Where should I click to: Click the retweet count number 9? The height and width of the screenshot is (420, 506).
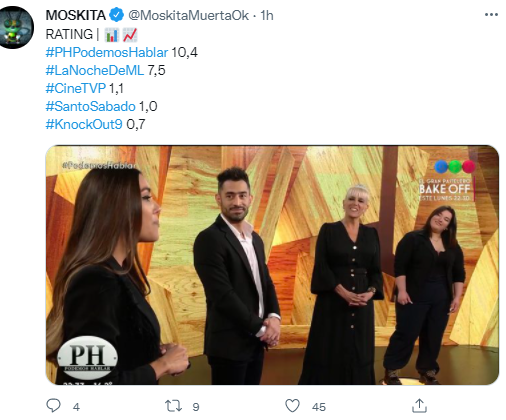(x=196, y=407)
